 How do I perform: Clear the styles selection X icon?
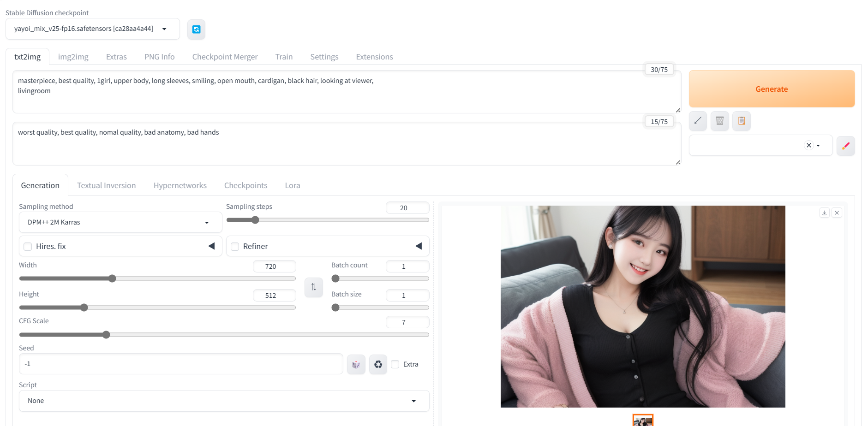tap(808, 145)
